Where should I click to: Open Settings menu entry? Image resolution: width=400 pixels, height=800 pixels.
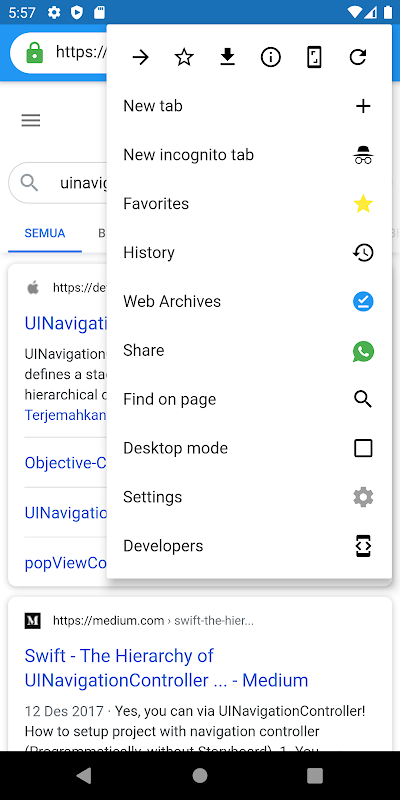coord(249,497)
